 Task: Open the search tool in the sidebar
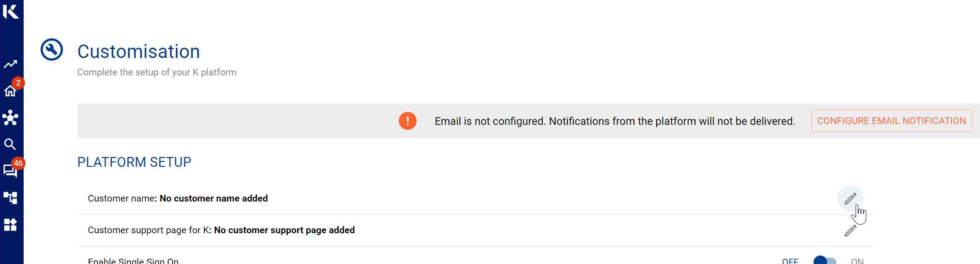[10, 144]
